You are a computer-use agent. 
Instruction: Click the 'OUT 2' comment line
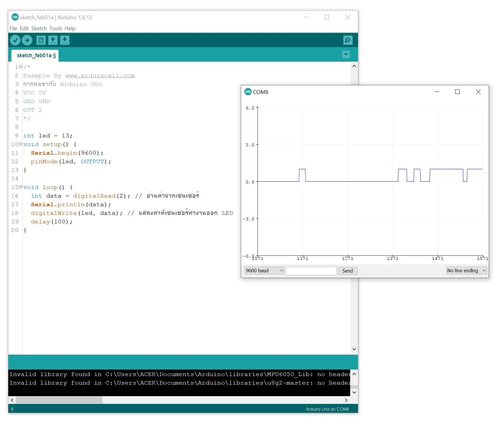coord(33,110)
